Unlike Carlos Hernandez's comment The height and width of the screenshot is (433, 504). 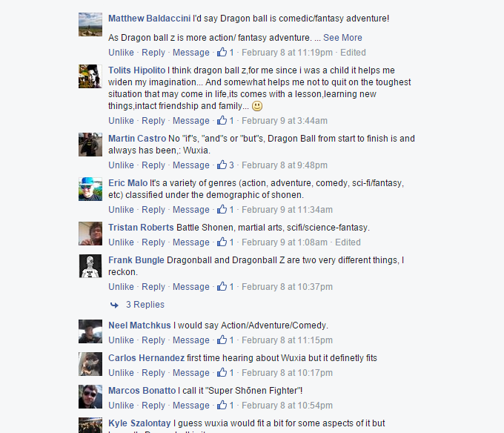[121, 372]
